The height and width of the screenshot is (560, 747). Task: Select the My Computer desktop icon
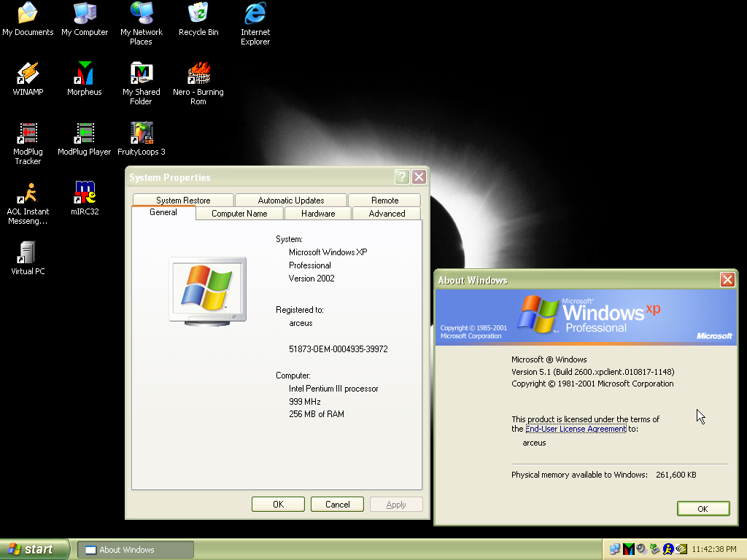tap(85, 20)
